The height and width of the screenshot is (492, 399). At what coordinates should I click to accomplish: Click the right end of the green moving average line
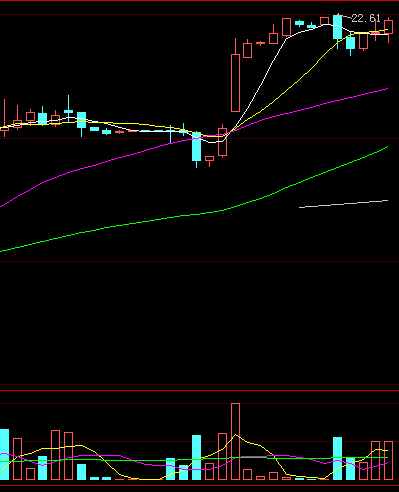[x=387, y=147]
